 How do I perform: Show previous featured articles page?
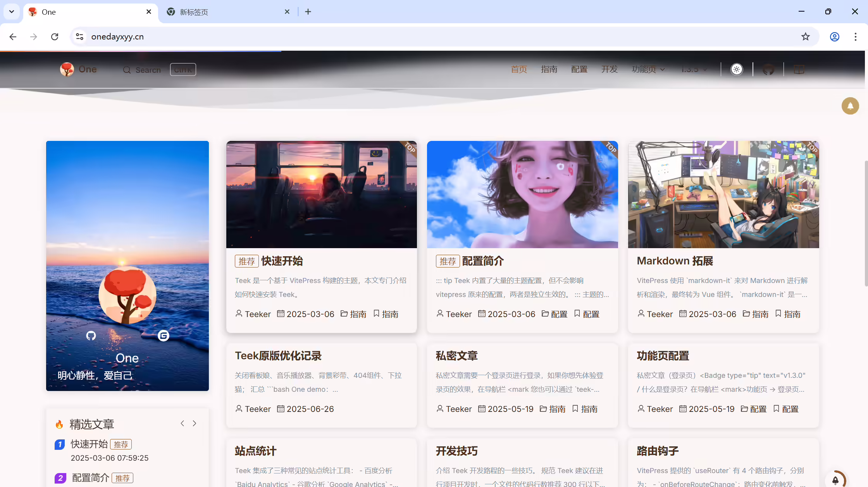click(182, 424)
